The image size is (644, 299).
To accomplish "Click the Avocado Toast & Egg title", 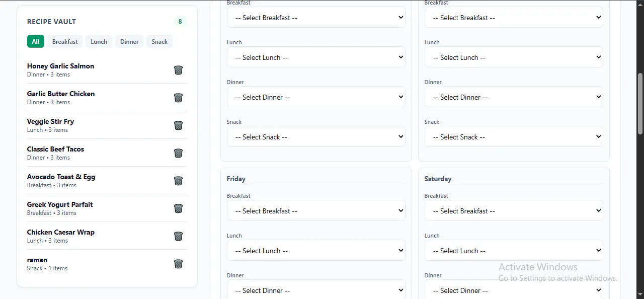I will coord(61,177).
